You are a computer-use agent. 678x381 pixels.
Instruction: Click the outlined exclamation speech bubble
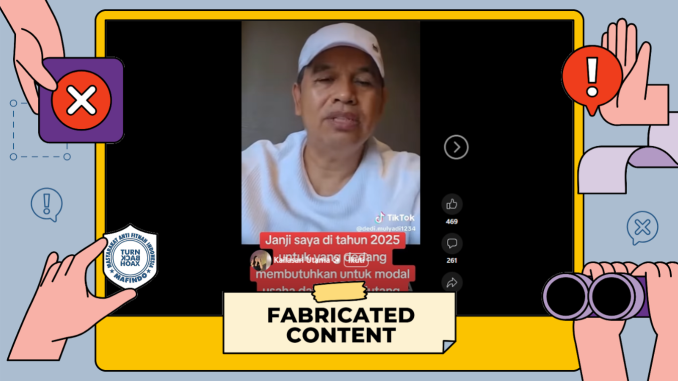click(47, 204)
